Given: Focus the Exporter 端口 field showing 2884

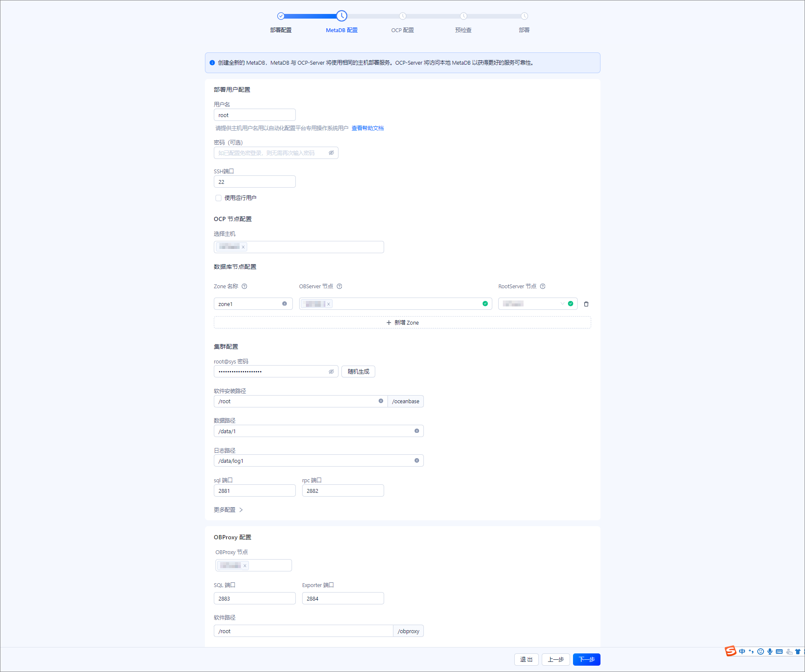Looking at the screenshot, I should tap(343, 598).
